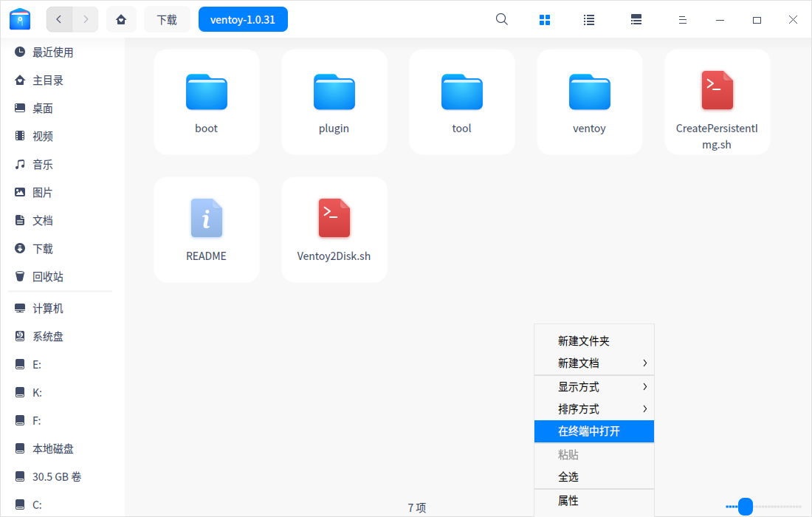Open the boot folder
The image size is (812, 517).
pos(207,92)
